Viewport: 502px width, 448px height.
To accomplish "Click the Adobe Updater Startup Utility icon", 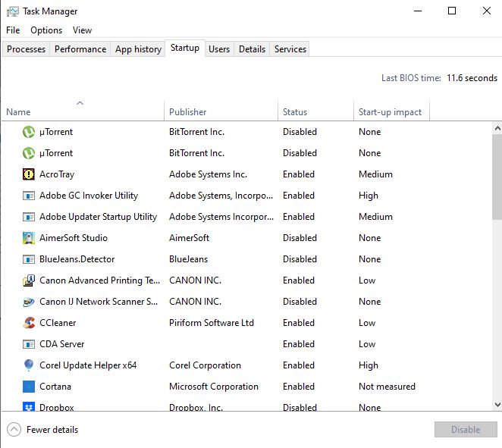I will coord(29,217).
